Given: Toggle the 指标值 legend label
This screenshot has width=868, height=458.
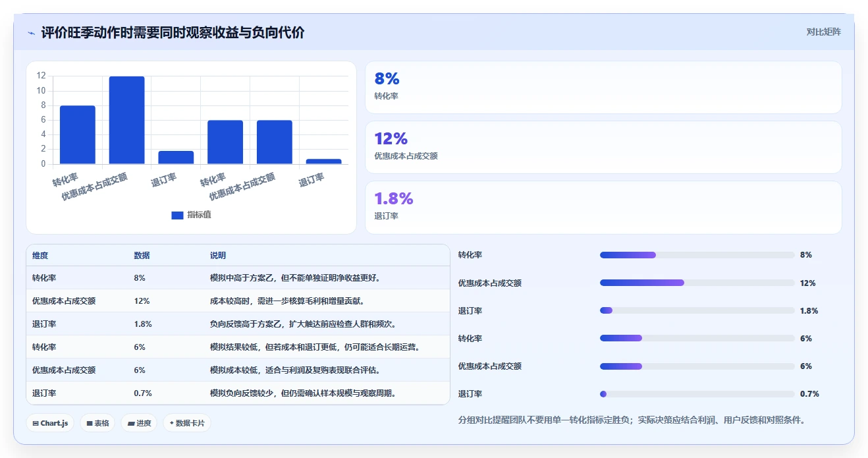Looking at the screenshot, I should [199, 215].
